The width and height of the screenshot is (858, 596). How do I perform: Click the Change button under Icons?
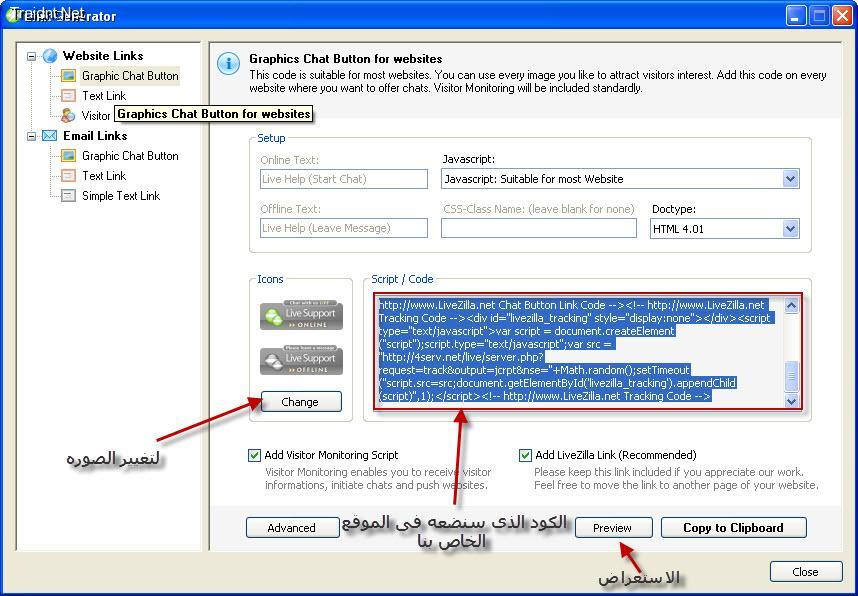[x=302, y=402]
